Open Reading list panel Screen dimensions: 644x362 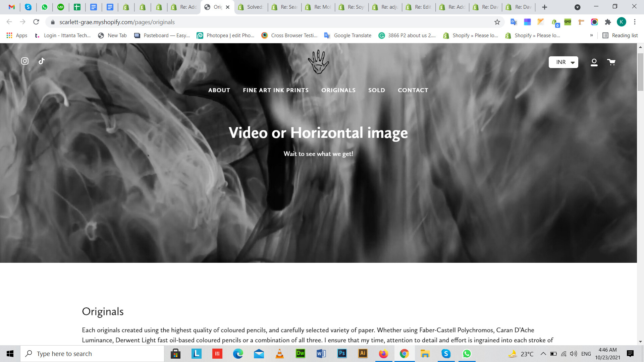[x=620, y=36]
